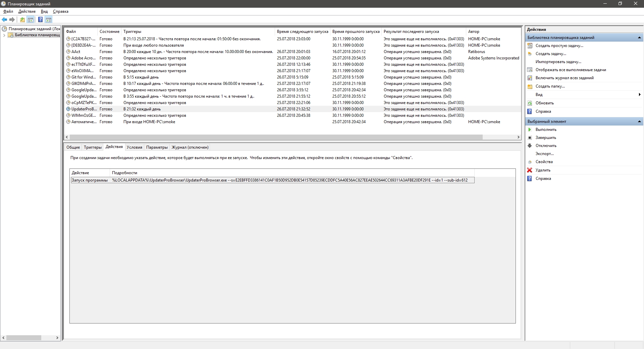
Task: Click the red Удалить X icon
Action: pos(530,170)
